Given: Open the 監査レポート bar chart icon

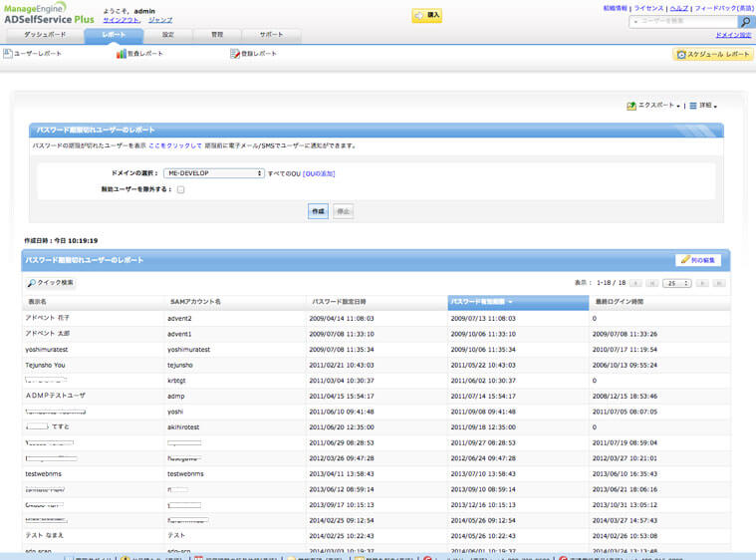Looking at the screenshot, I should coord(121,54).
